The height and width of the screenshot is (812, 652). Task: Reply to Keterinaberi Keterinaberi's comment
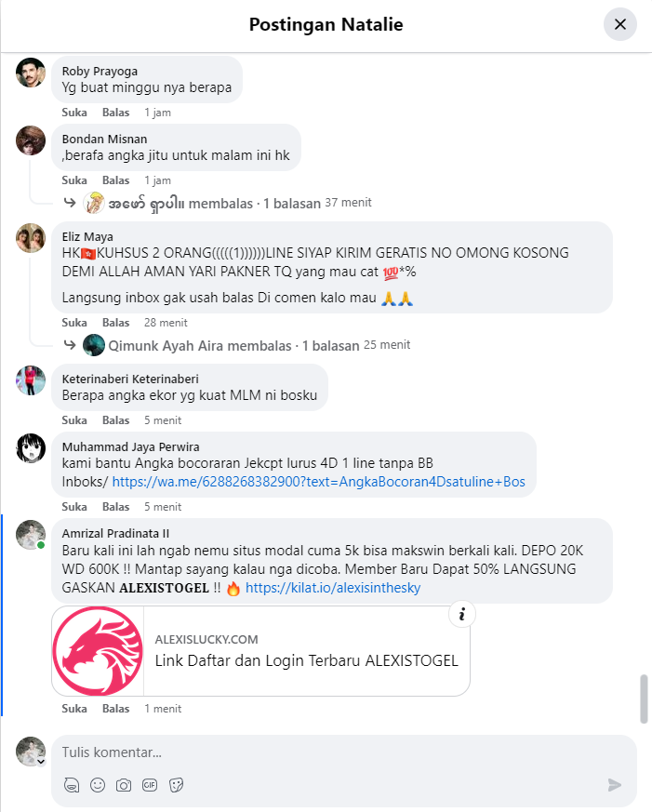(115, 420)
